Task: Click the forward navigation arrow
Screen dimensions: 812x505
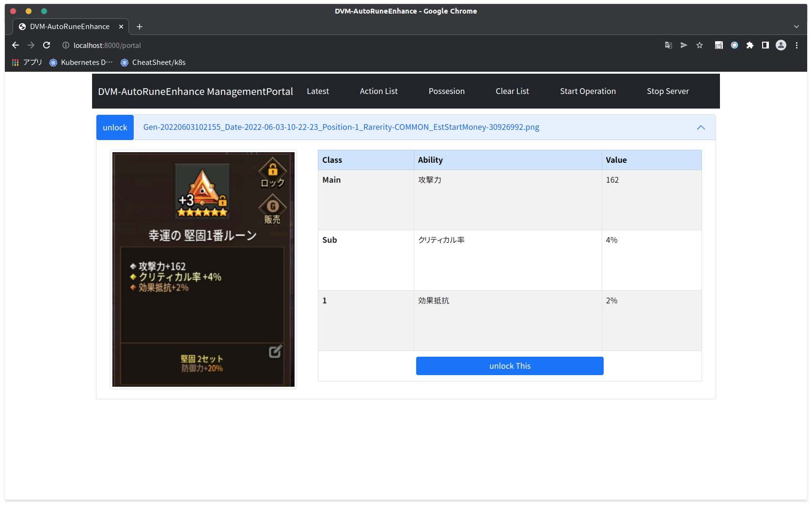Action: [x=31, y=45]
